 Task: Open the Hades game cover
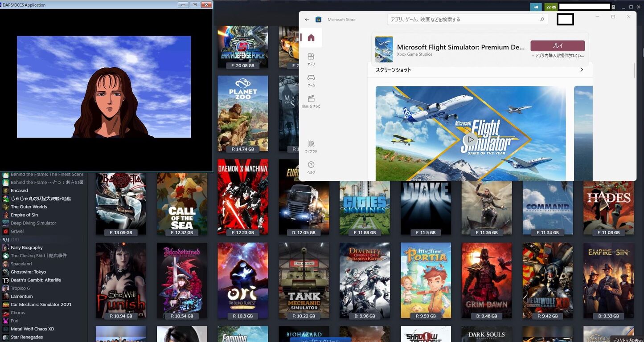tap(608, 208)
